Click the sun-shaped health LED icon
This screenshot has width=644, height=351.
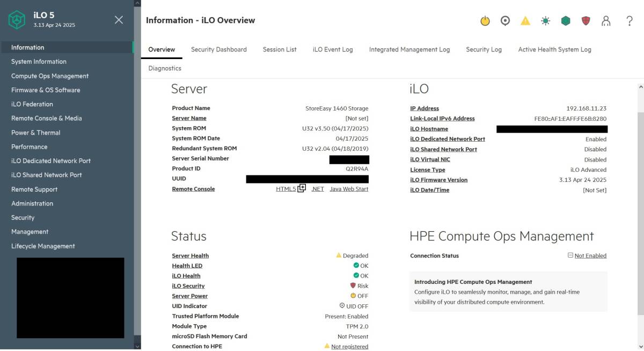click(x=545, y=21)
